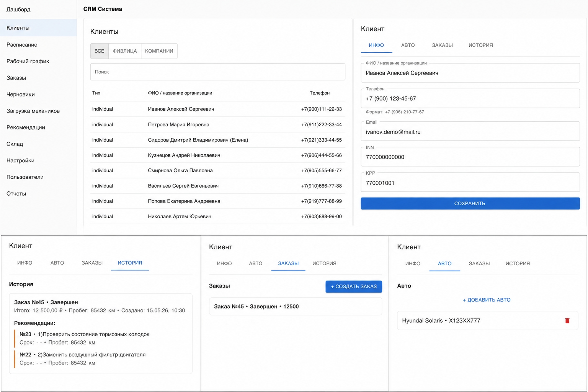
Task: Open Черновики in the sidebar
Action: (20, 94)
